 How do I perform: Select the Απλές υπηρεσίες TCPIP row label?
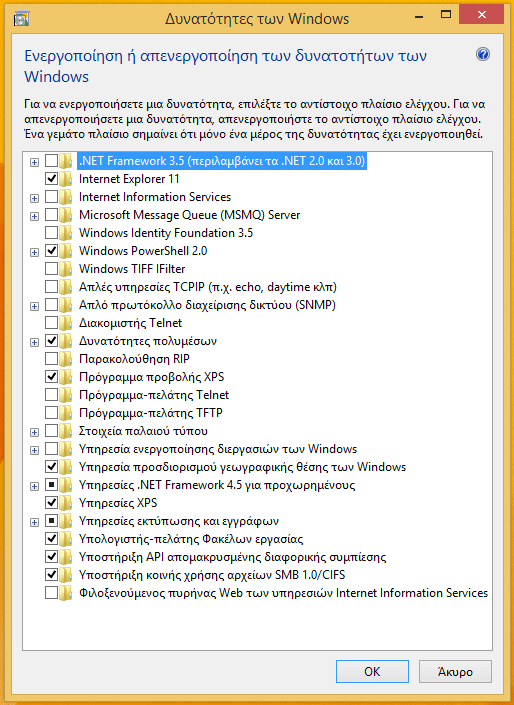[x=208, y=287]
